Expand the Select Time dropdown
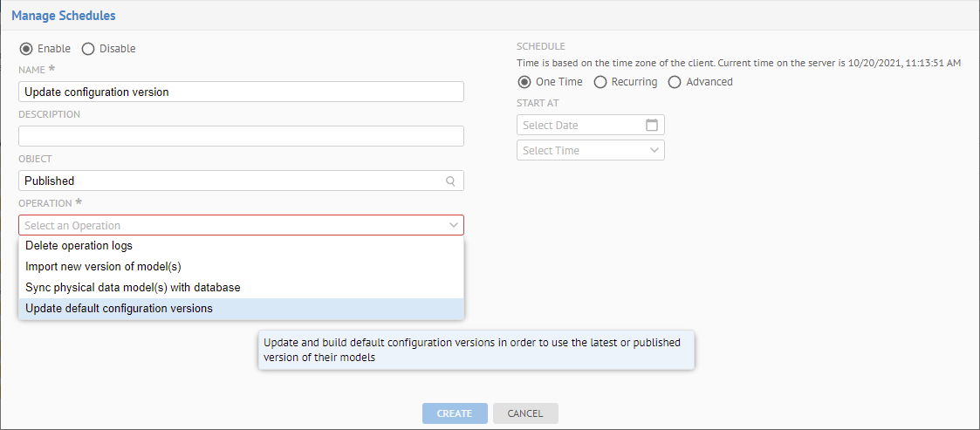 [x=654, y=151]
